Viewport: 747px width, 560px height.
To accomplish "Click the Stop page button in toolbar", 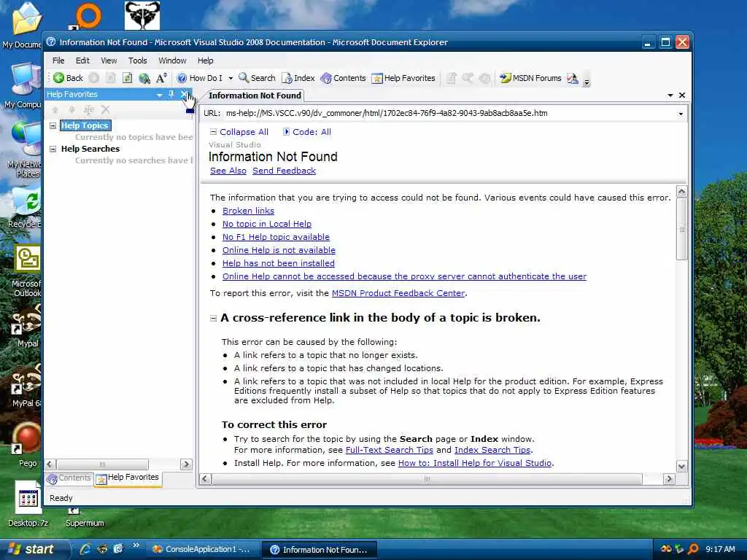I will point(111,78).
